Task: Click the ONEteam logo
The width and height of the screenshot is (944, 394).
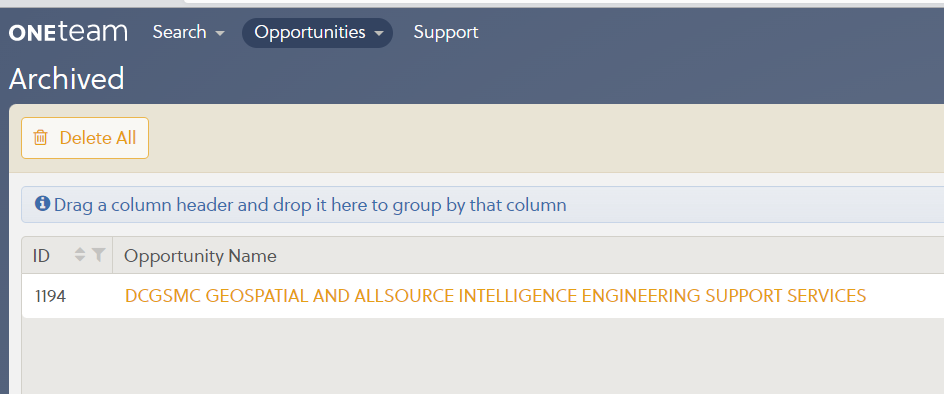Action: tap(68, 32)
